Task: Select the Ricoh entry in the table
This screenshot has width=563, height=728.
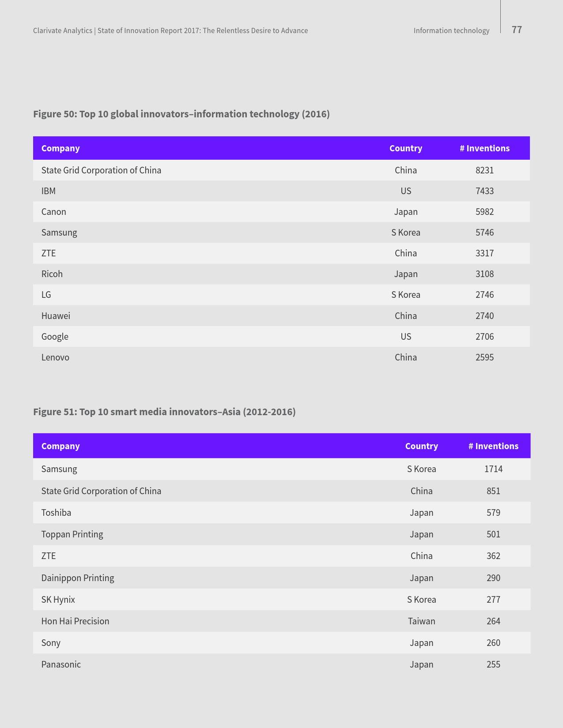Action: pyautogui.click(x=52, y=274)
